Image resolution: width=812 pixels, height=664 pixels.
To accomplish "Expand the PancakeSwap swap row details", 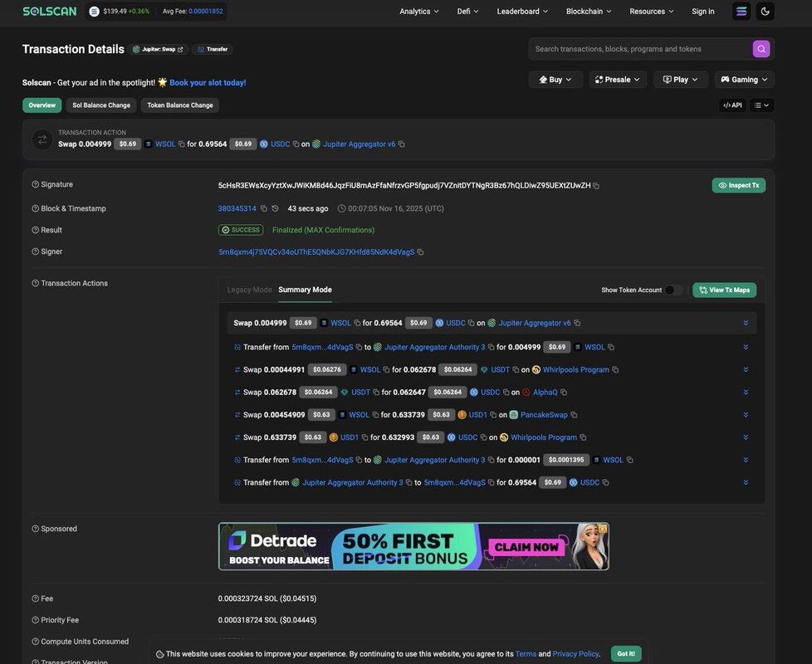I will (x=746, y=415).
